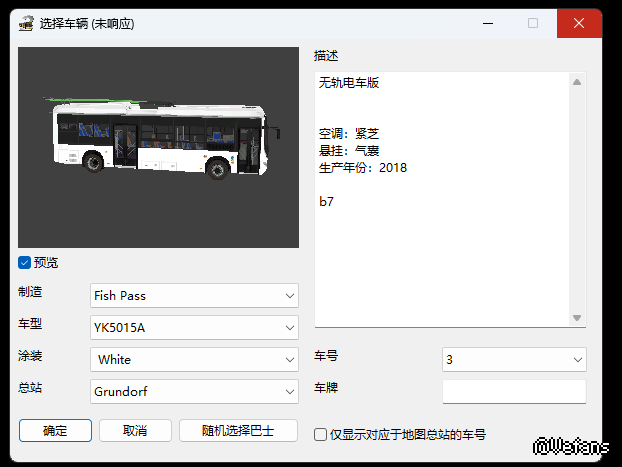Minimize the 选择车辆 window

pos(487,23)
